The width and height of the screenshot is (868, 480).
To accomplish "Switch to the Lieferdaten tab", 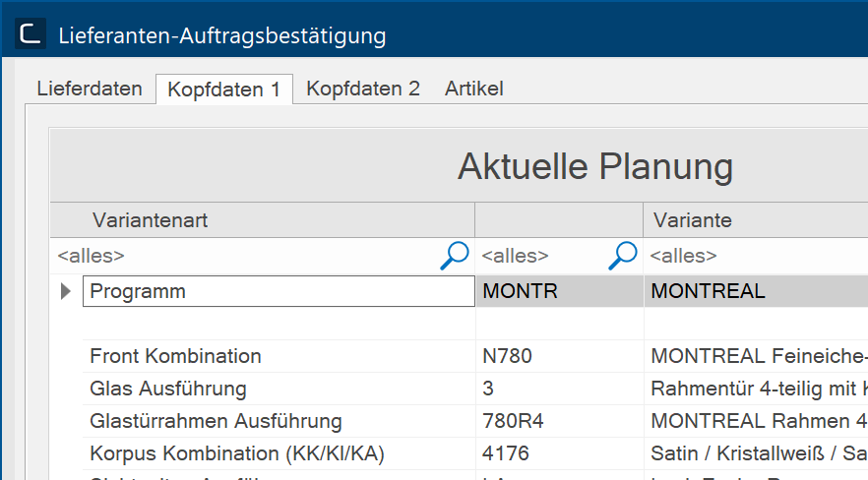I will click(x=90, y=89).
